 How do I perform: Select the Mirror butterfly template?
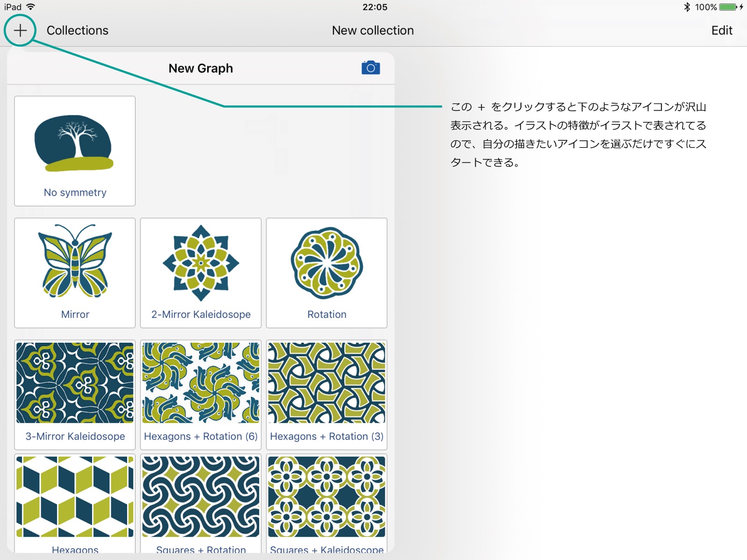(x=75, y=273)
